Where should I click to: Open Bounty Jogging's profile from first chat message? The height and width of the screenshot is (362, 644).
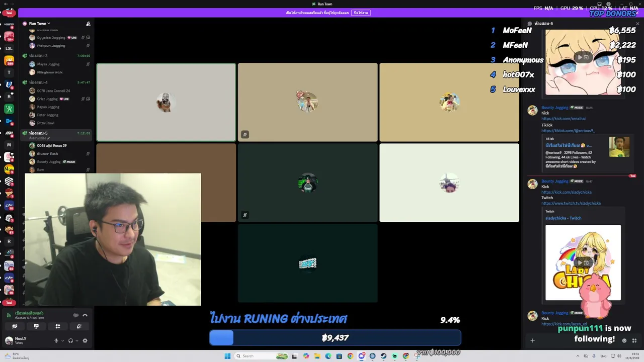554,108
